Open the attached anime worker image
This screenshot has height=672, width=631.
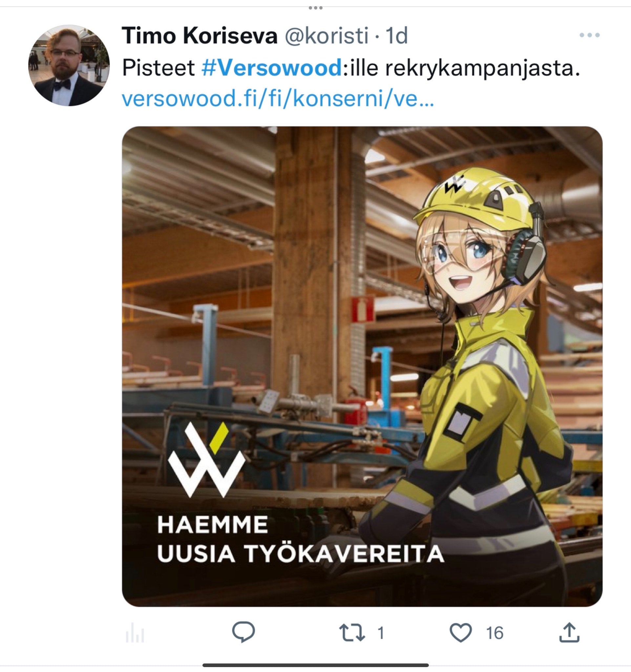pyautogui.click(x=362, y=367)
